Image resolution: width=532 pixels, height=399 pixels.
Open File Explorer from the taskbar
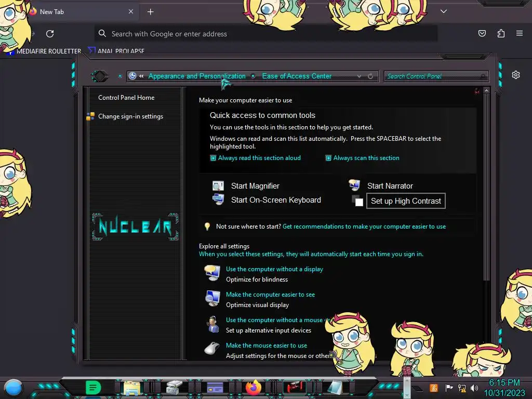point(132,388)
